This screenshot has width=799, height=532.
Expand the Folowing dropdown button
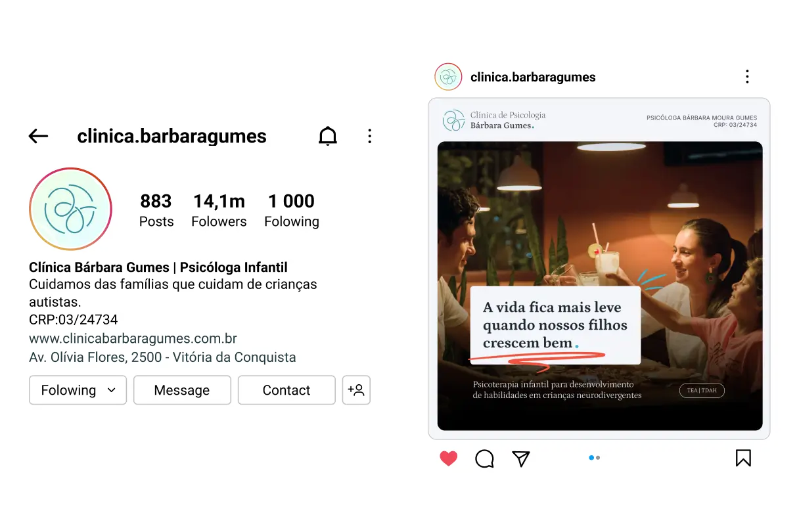click(x=78, y=390)
